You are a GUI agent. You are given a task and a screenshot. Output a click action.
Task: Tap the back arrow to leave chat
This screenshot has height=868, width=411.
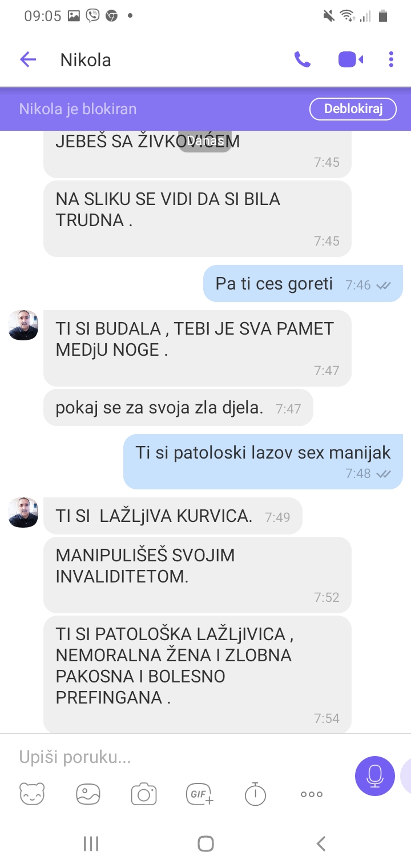tap(28, 59)
